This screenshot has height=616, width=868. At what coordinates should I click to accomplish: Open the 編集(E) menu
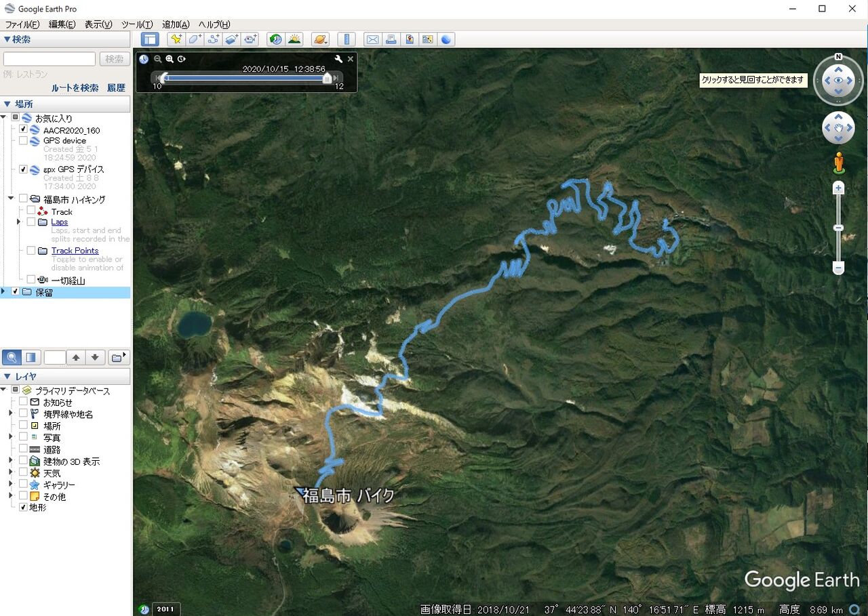click(62, 24)
